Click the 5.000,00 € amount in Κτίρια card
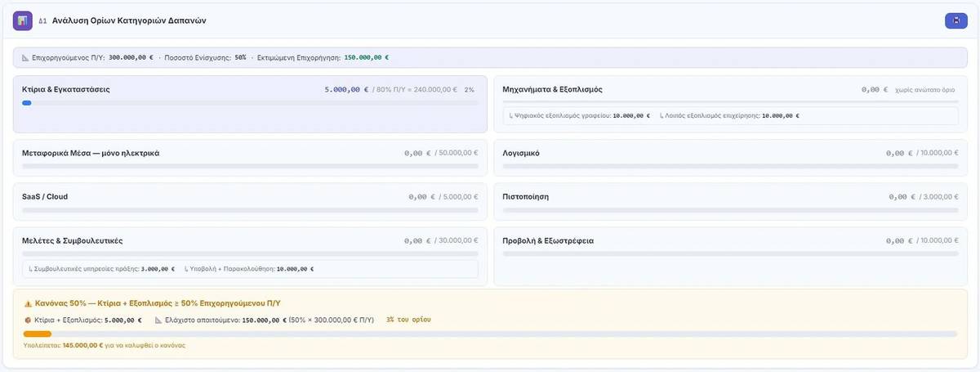The height and width of the screenshot is (372, 980). pos(347,89)
